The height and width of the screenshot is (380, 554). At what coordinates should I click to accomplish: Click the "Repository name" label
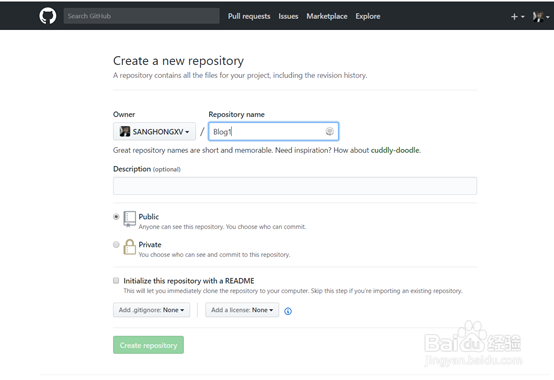(x=236, y=114)
